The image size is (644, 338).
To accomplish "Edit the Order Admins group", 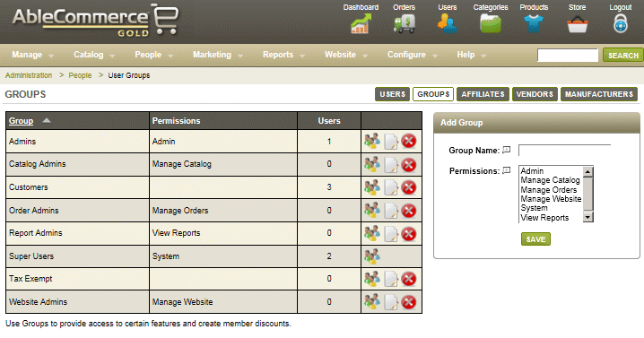I will (391, 211).
